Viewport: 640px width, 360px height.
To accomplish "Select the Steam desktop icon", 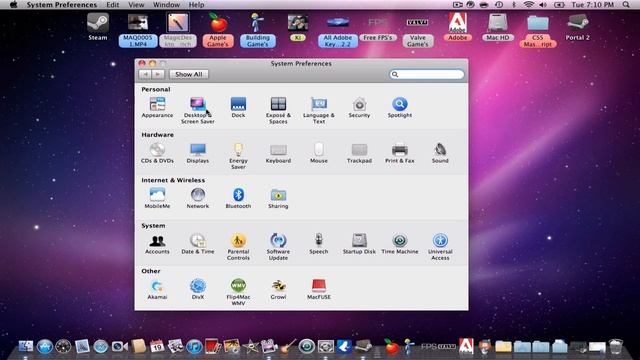I will 98,27.
